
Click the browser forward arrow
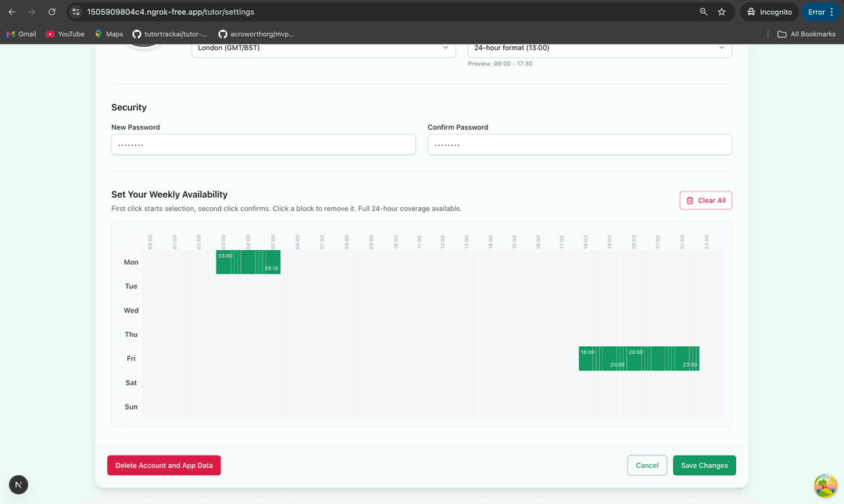pyautogui.click(x=32, y=12)
